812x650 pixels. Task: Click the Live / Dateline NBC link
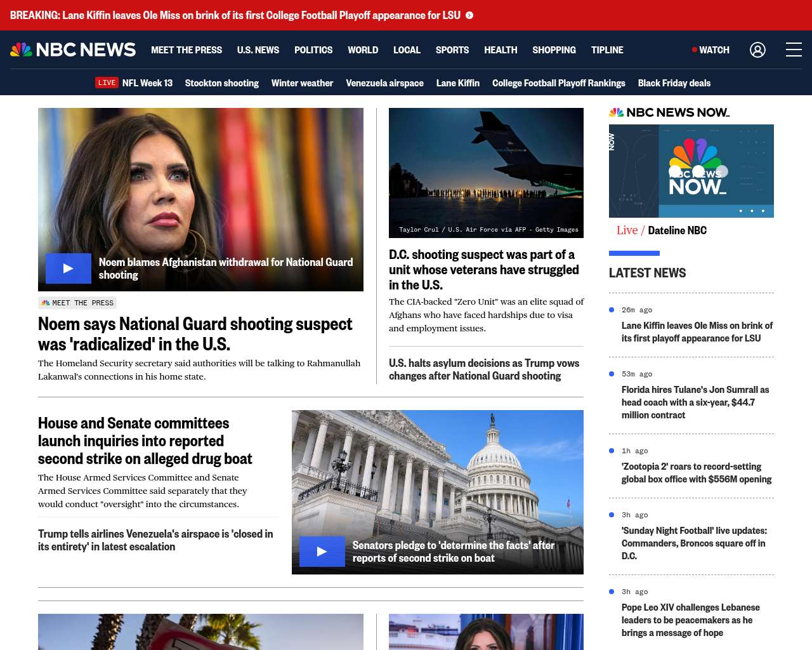[662, 230]
